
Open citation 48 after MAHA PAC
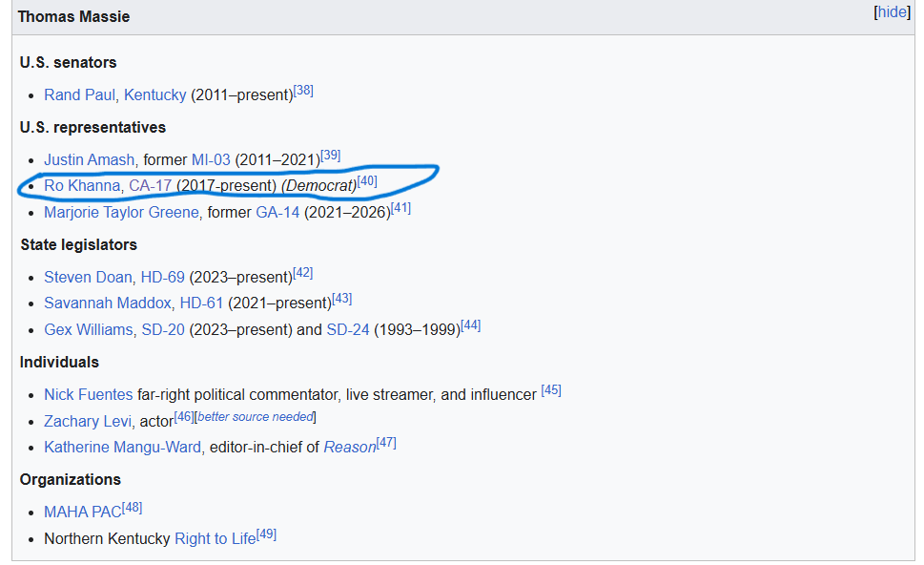click(x=132, y=507)
